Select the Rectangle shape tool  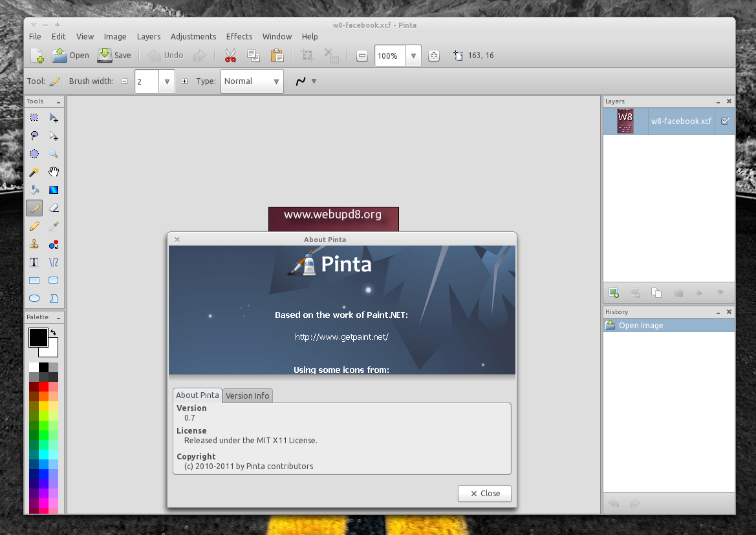click(x=34, y=280)
